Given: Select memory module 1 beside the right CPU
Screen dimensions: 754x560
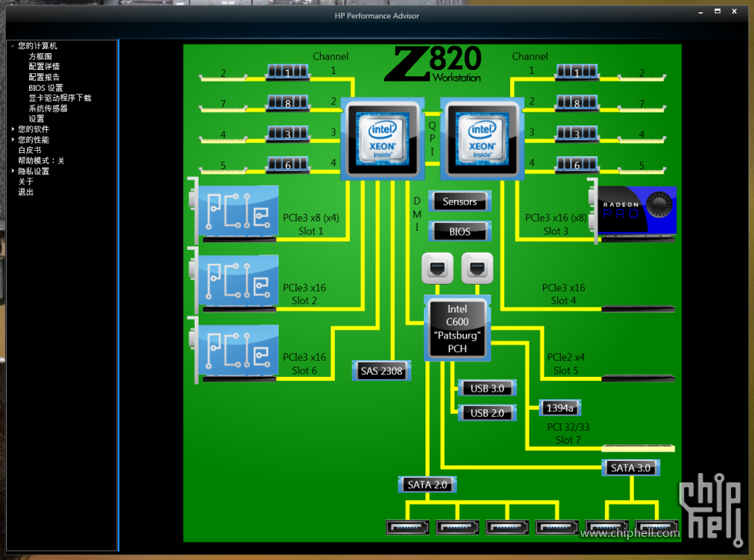Looking at the screenshot, I should [577, 72].
